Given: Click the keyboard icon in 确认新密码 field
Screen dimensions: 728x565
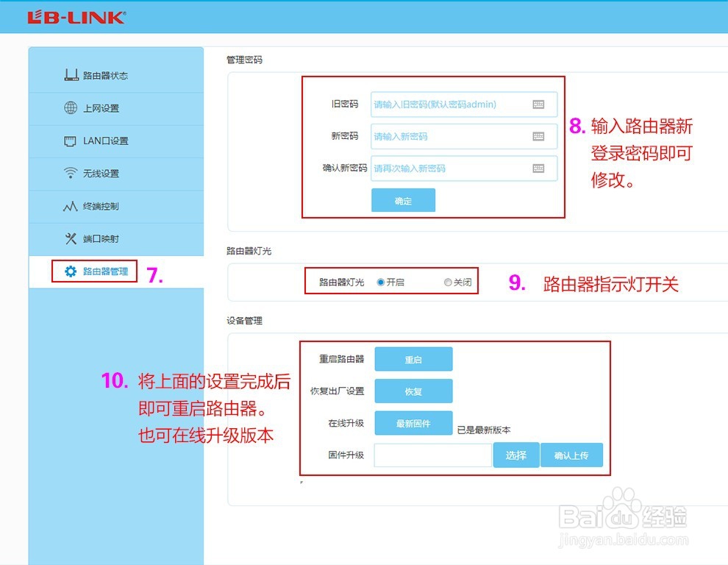Looking at the screenshot, I should 540,168.
